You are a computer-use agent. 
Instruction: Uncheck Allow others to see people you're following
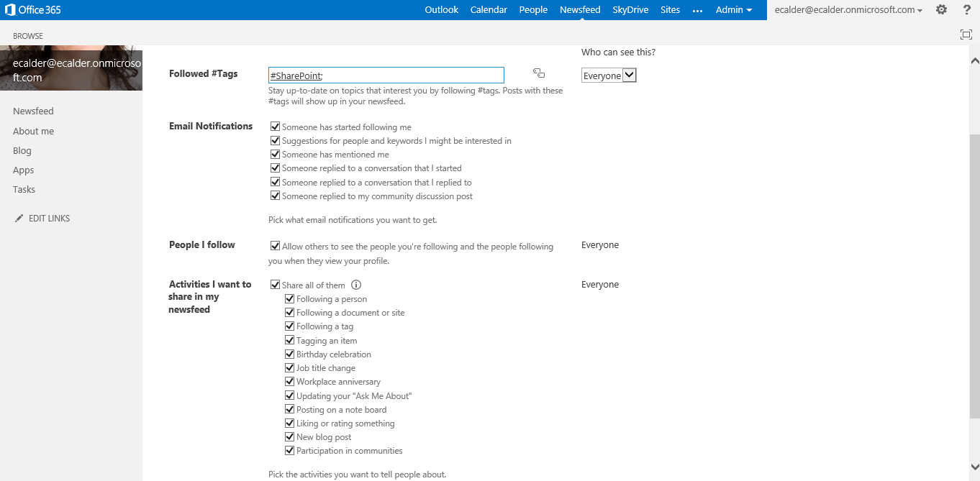coord(275,246)
